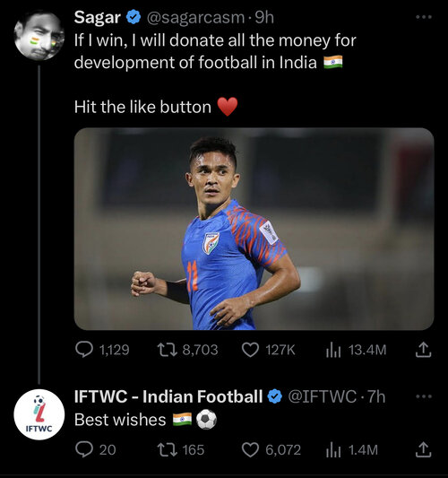Share Sagar's tweet via share icon
The height and width of the screenshot is (478, 448).
[x=423, y=350]
